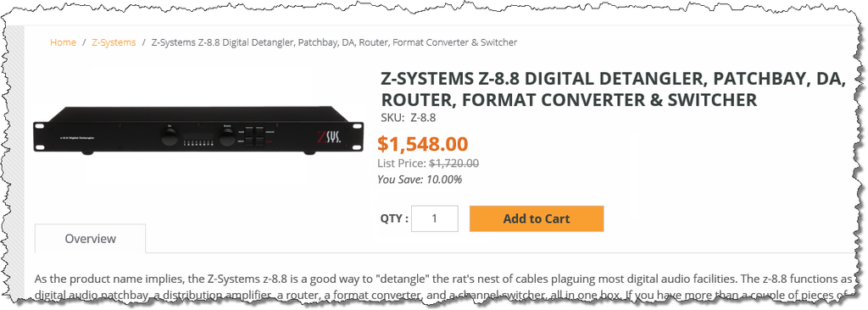This screenshot has width=868, height=310.
Task: Go to the Home breadcrumb link
Action: tap(63, 42)
